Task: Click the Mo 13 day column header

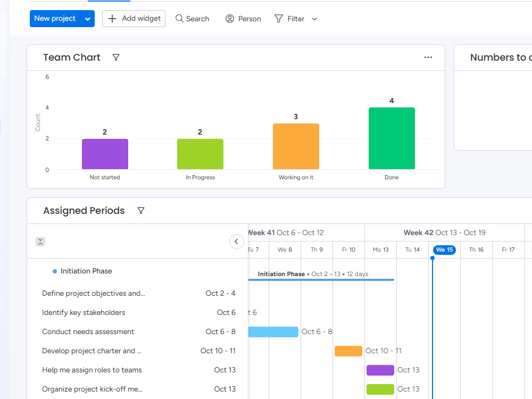Action: coord(381,250)
